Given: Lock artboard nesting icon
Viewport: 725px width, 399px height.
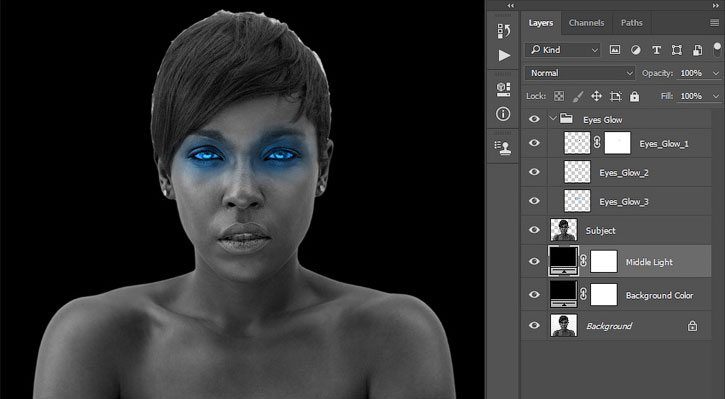Looking at the screenshot, I should point(615,96).
